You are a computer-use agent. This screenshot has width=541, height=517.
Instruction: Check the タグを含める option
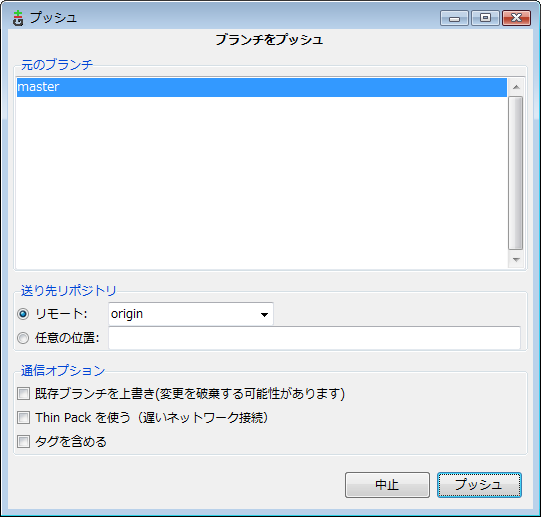click(x=23, y=442)
